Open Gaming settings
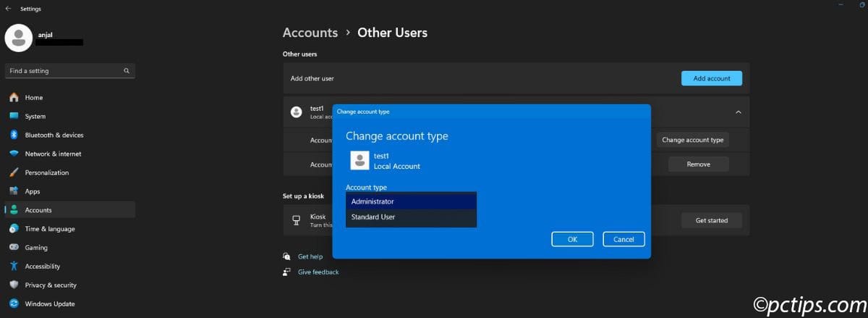 click(69, 248)
